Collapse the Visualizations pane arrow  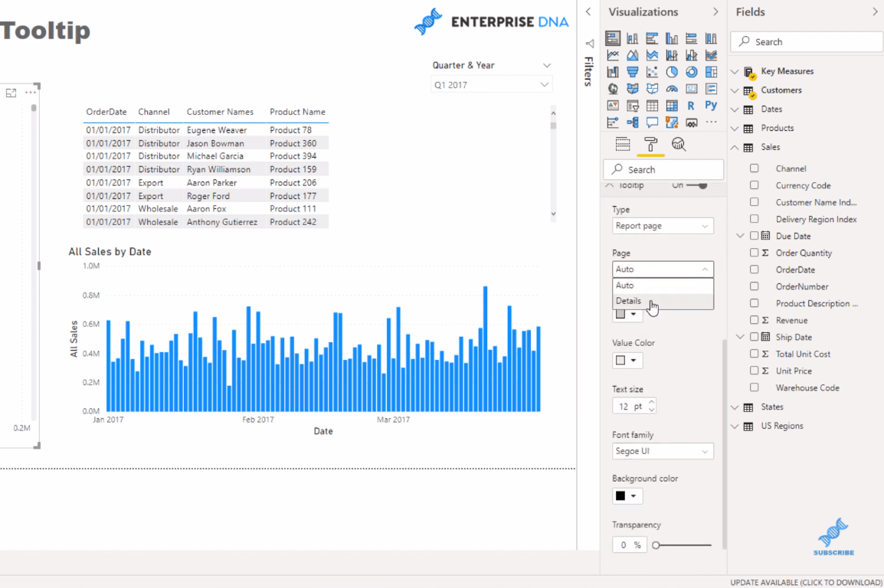(x=715, y=11)
